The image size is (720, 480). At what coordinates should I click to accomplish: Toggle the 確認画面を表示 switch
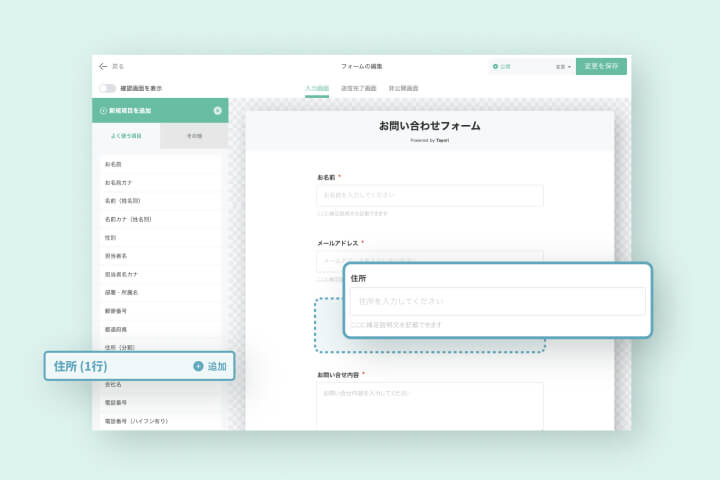pyautogui.click(x=107, y=88)
